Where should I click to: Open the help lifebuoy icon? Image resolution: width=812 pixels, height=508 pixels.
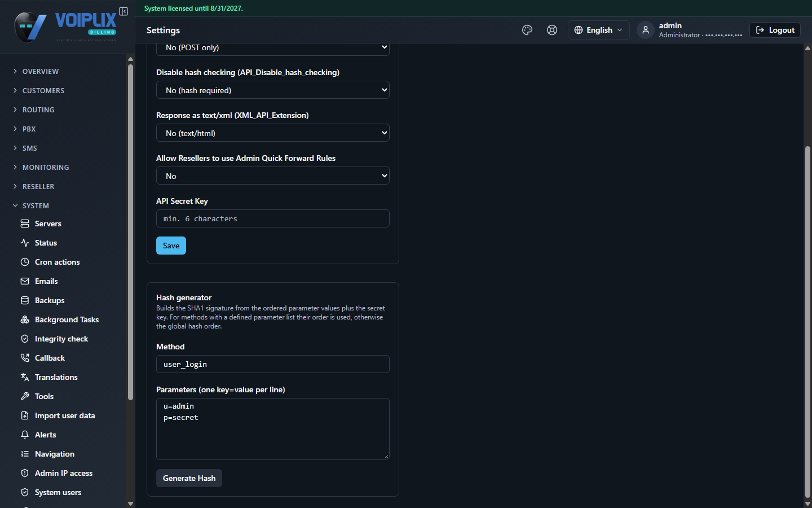[552, 30]
